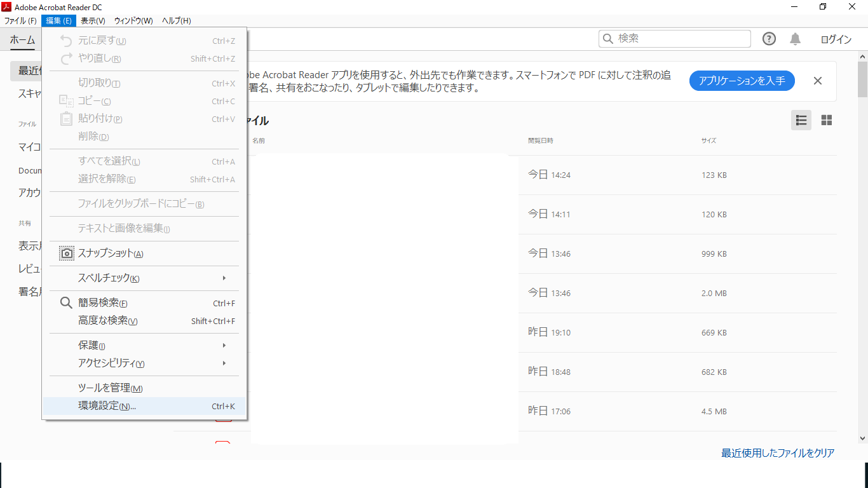This screenshot has width=868, height=488.
Task: Select the file row opened 昨日 19:10
Action: point(505,332)
